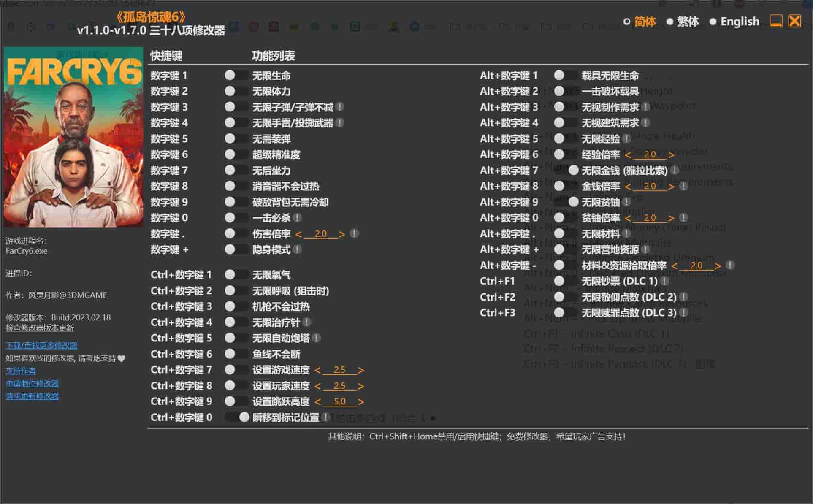Open 检查修改器版本更新 link
Viewport: 813px width, 504px height.
[x=40, y=328]
